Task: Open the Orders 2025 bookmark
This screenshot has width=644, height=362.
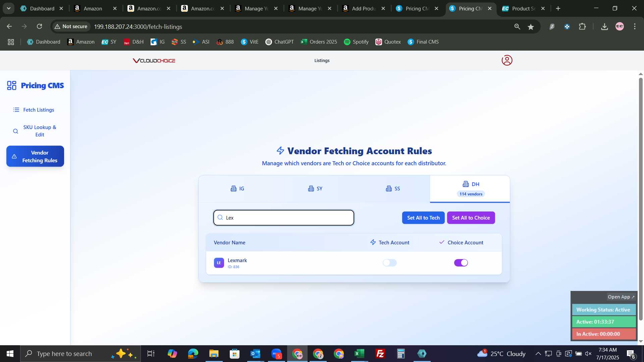Action: [x=319, y=42]
